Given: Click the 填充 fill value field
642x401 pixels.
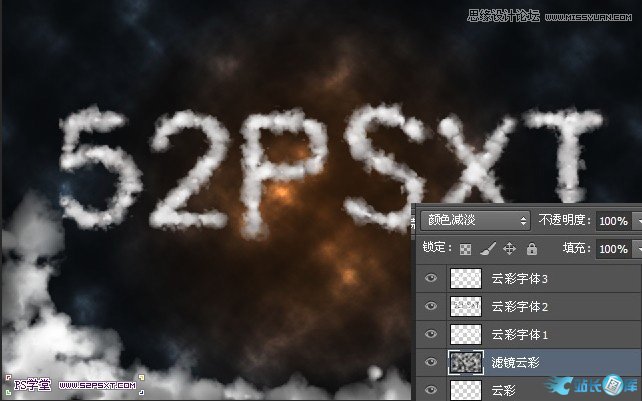Looking at the screenshot, I should (x=612, y=249).
